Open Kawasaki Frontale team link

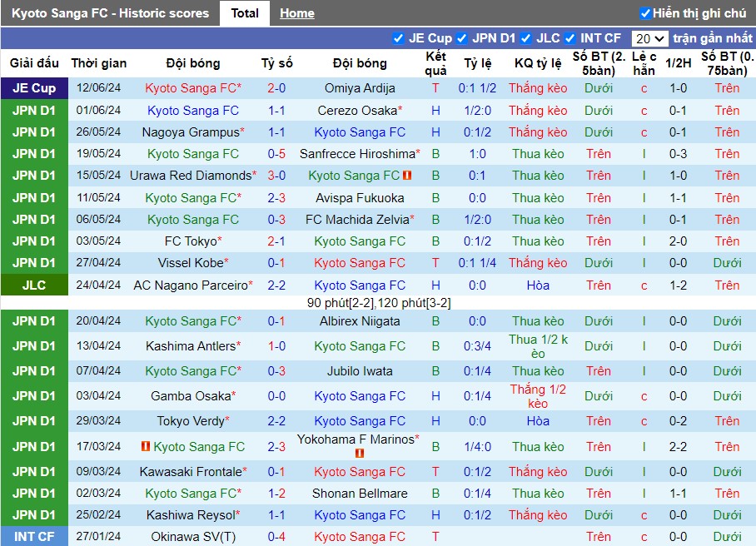pos(191,471)
